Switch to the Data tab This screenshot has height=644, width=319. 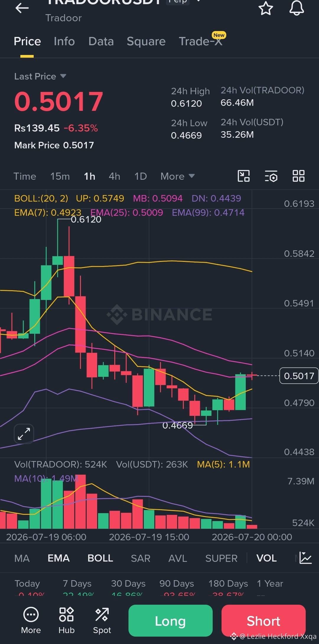(101, 41)
